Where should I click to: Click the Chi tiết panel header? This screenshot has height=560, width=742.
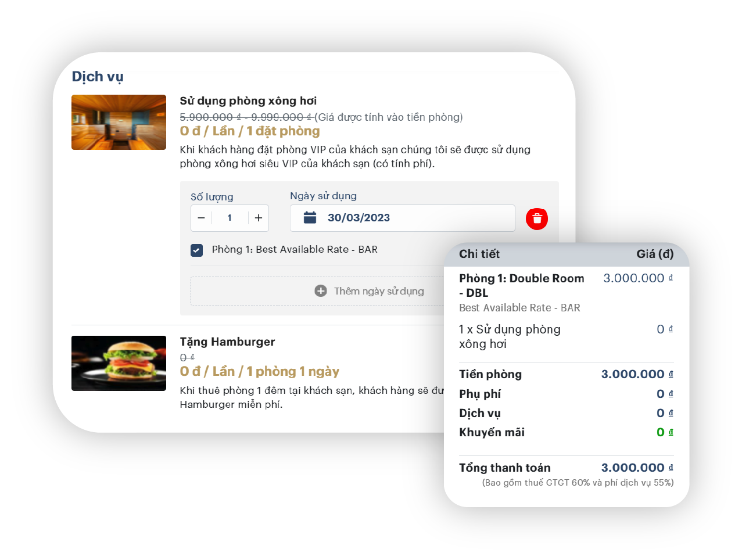pyautogui.click(x=567, y=254)
